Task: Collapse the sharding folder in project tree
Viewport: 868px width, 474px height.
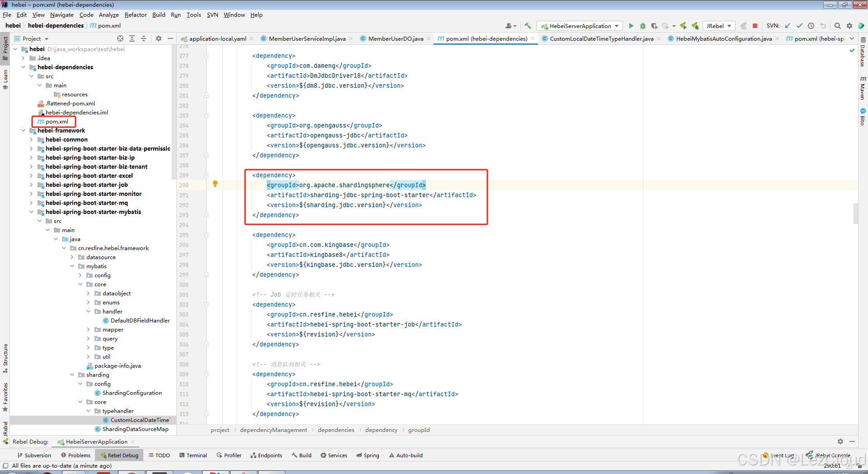Action: point(72,374)
